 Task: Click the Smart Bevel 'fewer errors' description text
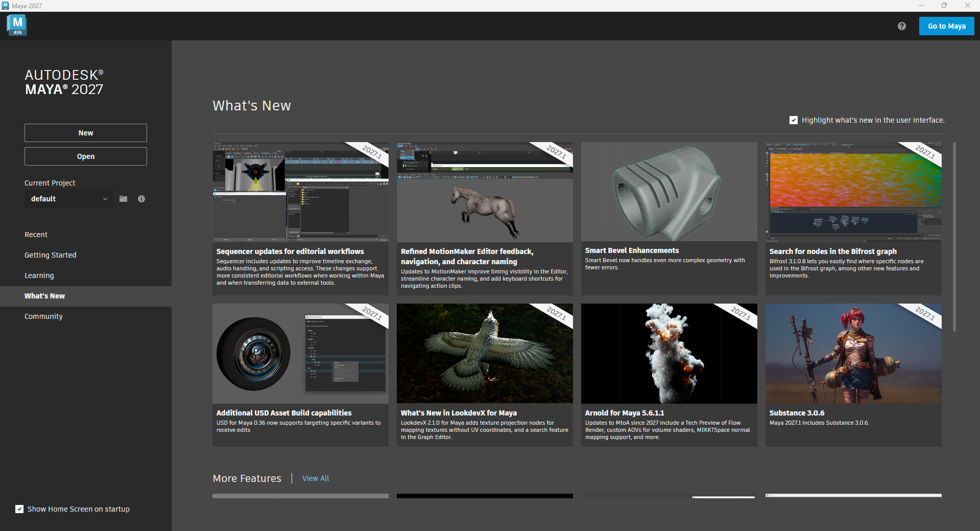pos(665,264)
